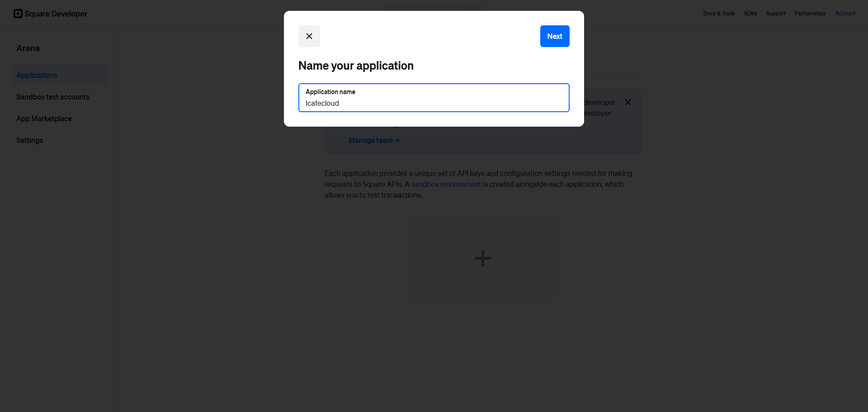The image size is (868, 412).
Task: Open the Account menu
Action: 845,14
